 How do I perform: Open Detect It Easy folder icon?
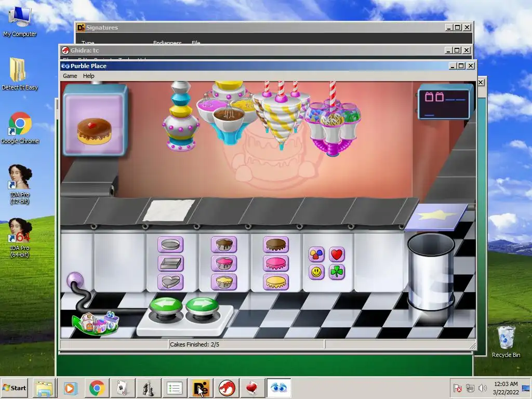20,74
